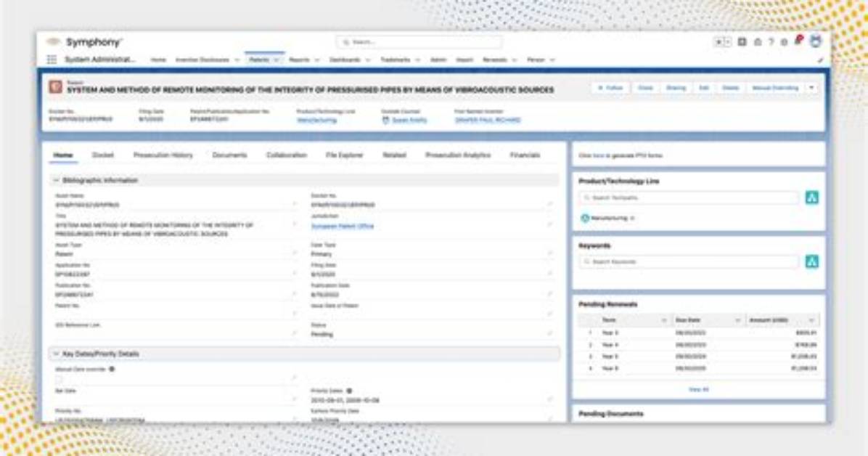Viewport: 868px width, 456px height.
Task: Click the global actions plus icon
Action: pyautogui.click(x=742, y=42)
